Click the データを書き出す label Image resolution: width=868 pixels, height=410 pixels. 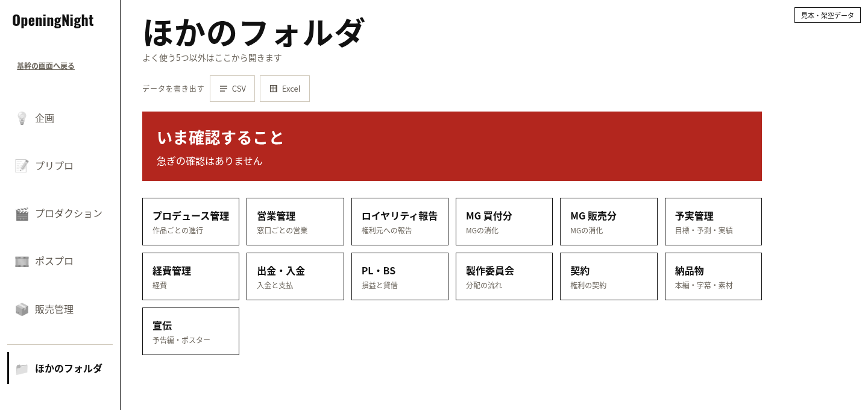coord(173,89)
